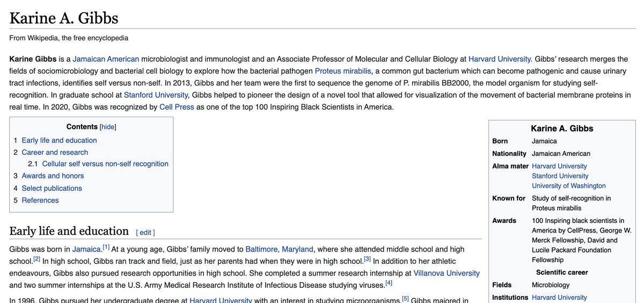Hide the Contents box
Screen dimensions: 644x303
click(108, 127)
